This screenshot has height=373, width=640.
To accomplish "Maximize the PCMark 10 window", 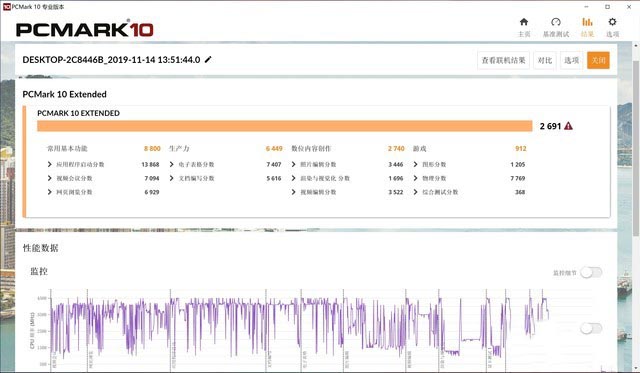I will coord(607,7).
